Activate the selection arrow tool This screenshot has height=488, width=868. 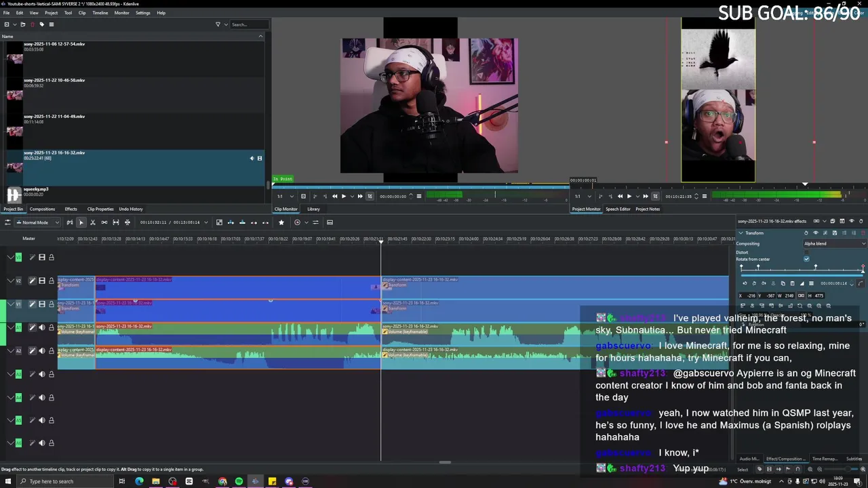tap(81, 222)
